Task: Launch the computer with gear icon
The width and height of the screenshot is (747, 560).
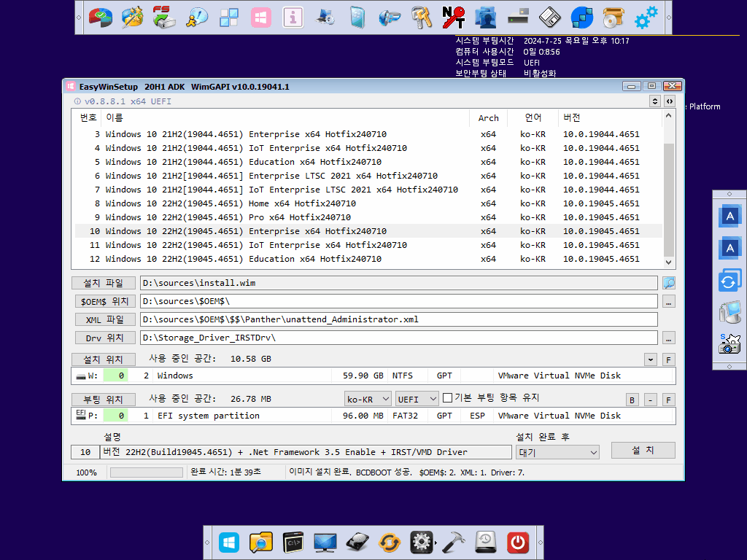Action: tap(325, 17)
